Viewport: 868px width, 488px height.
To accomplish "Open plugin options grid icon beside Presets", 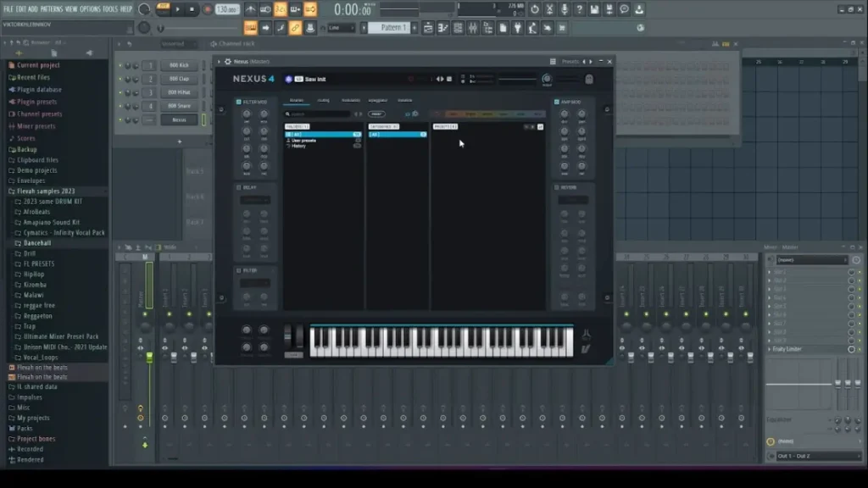I will 553,62.
